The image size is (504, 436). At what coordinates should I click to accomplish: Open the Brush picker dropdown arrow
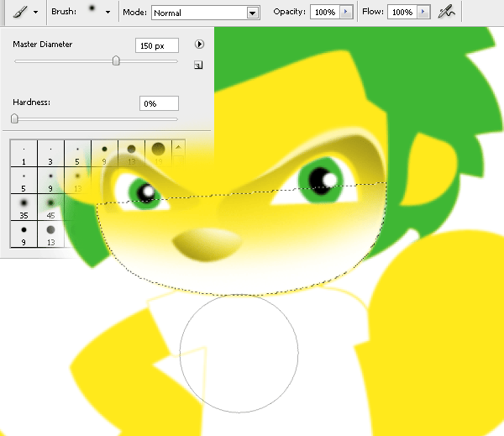pos(108,13)
